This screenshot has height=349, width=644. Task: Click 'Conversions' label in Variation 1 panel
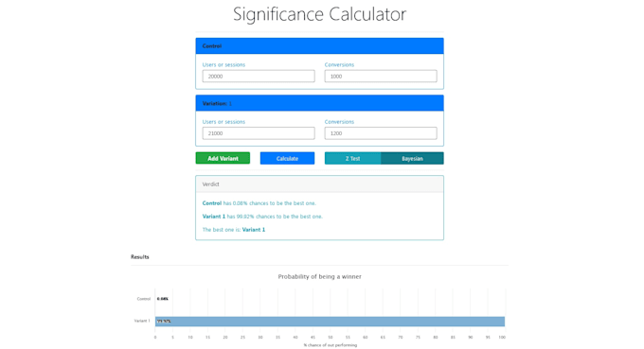pos(339,122)
